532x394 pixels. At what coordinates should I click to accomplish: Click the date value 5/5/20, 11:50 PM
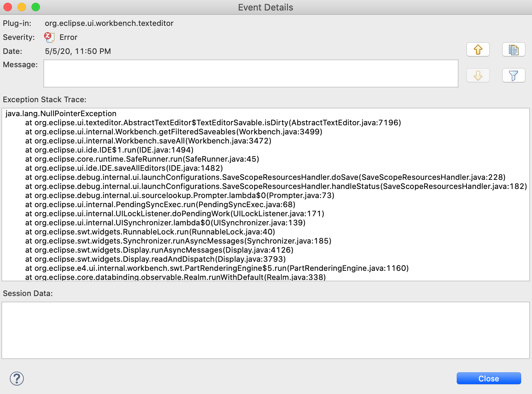tap(78, 51)
